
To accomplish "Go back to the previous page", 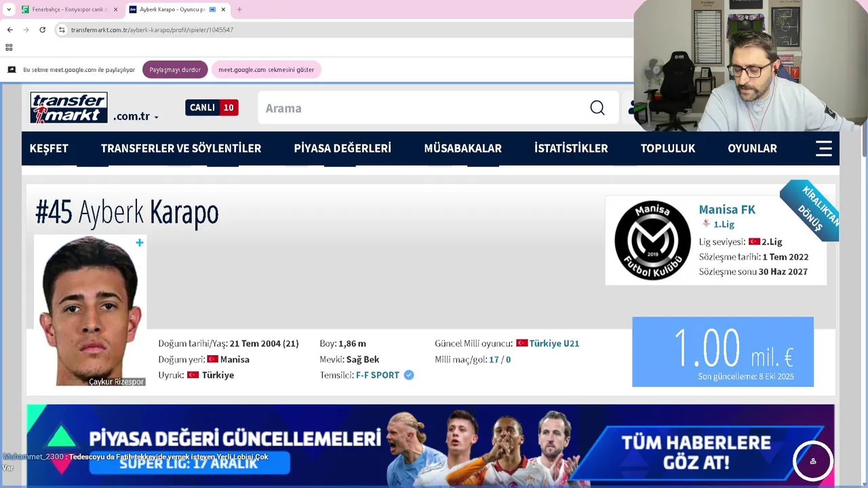I will (x=9, y=30).
